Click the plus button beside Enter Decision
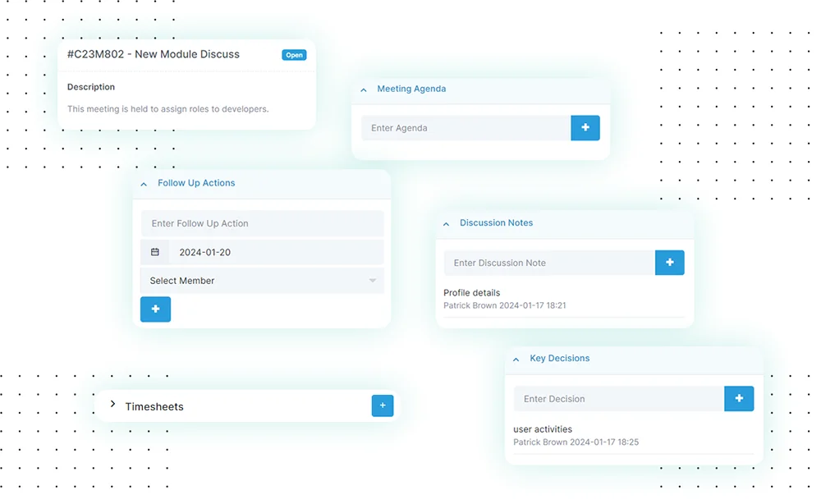This screenshot has height=504, width=821. coord(739,398)
